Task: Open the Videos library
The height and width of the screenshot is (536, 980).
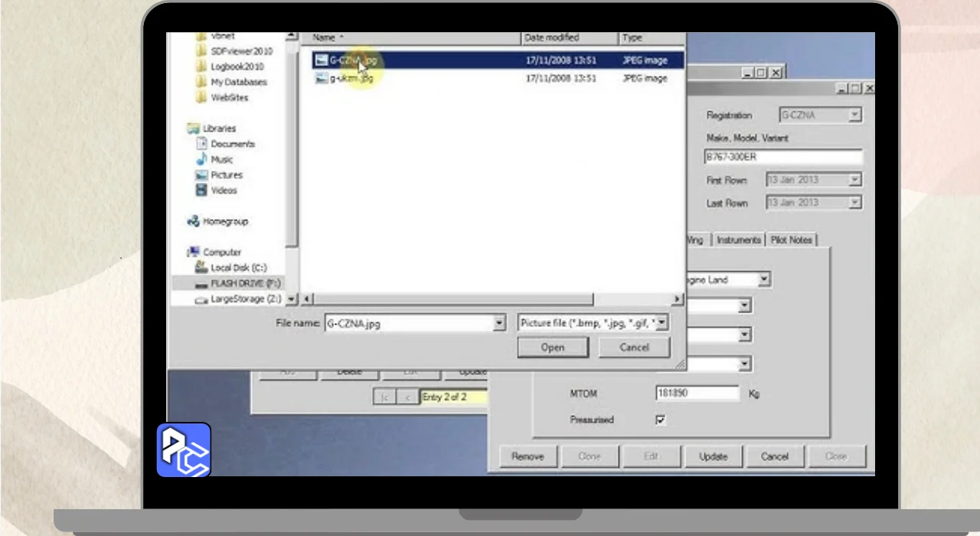Action: click(224, 190)
